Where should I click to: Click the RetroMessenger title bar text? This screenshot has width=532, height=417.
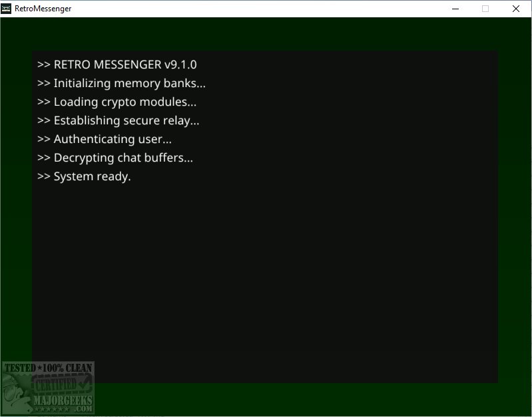coord(43,9)
